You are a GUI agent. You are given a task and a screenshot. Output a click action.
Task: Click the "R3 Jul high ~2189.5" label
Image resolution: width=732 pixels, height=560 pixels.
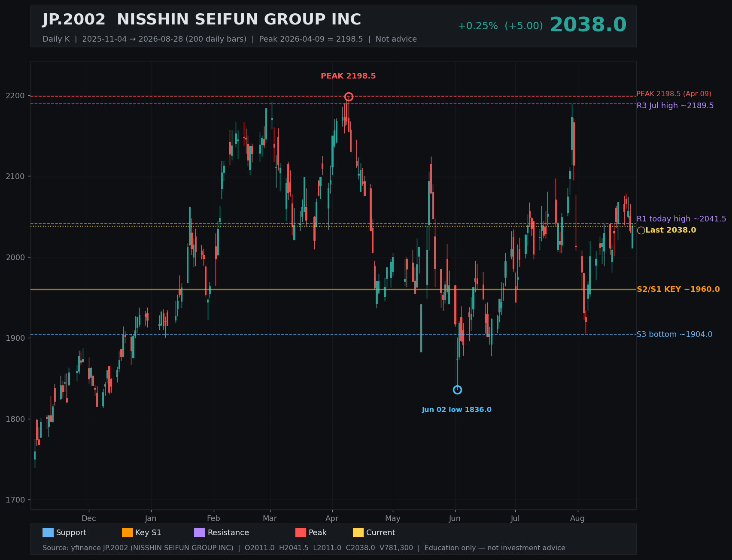coord(675,106)
